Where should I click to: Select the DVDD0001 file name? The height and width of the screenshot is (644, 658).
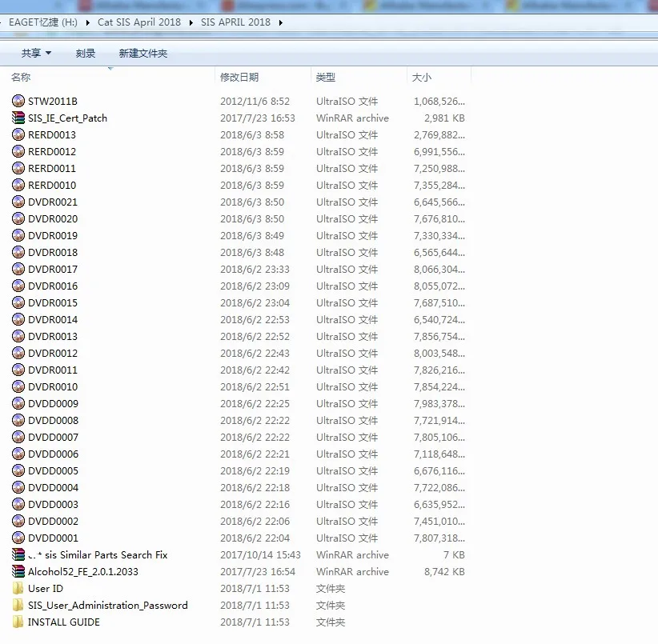coord(54,538)
